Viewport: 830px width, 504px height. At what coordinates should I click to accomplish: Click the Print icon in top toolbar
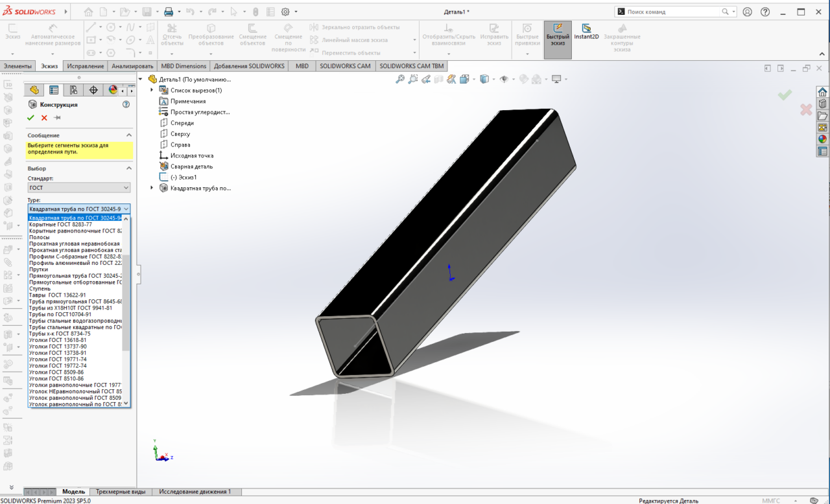(x=168, y=12)
